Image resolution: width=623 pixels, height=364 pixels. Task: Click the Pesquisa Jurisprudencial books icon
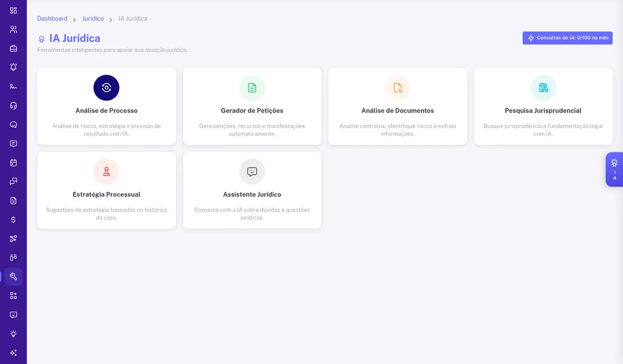point(543,88)
